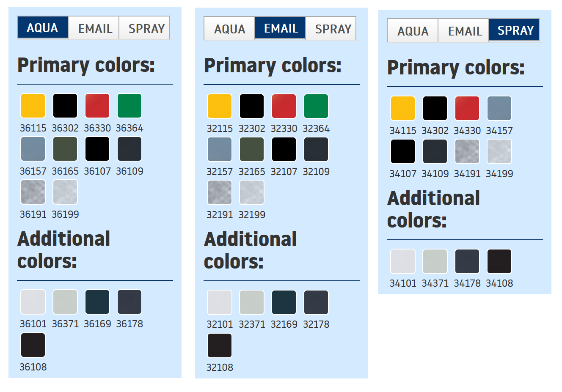562x392 pixels.
Task: Pick the metallic gray swatch 36191
Action: coord(33,192)
